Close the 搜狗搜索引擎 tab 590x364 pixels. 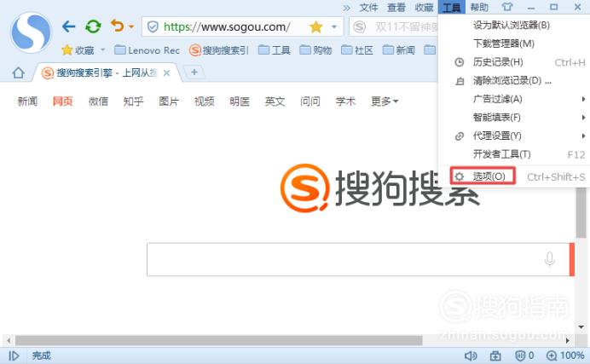pos(166,73)
